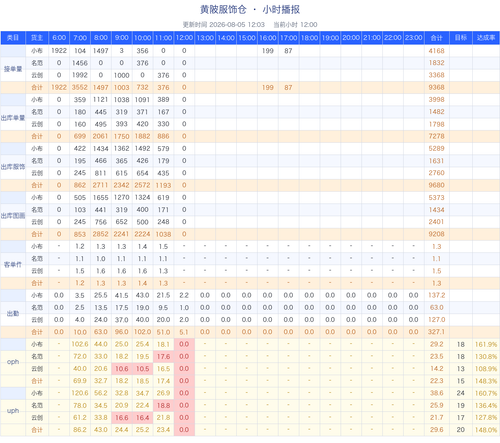Click the cell with value 5373
Screen dimensions: 500x443
pyautogui.click(x=437, y=198)
